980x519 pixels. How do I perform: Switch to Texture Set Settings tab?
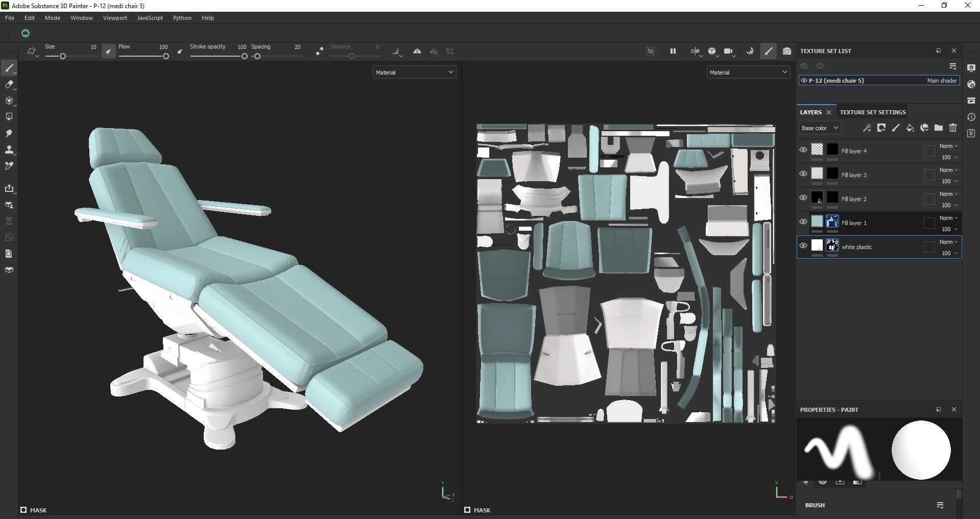pos(873,112)
